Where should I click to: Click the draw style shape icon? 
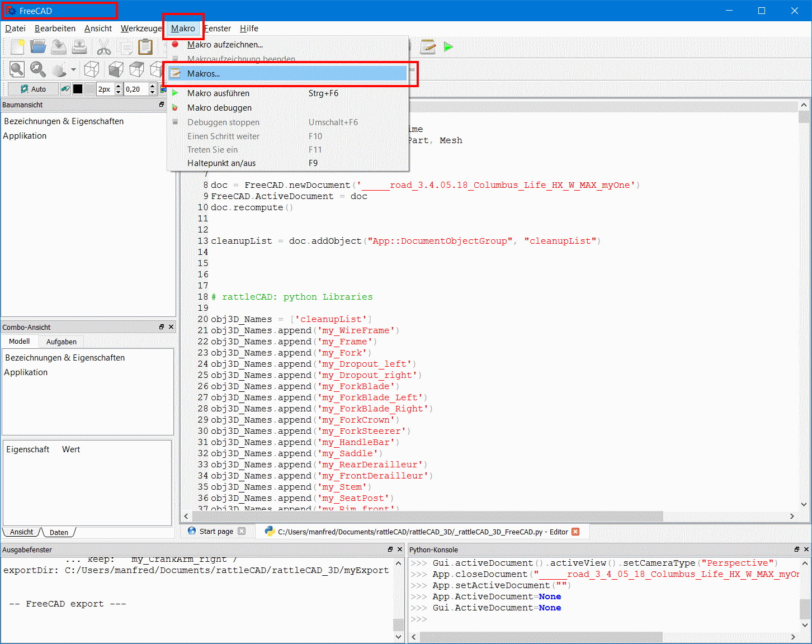59,69
